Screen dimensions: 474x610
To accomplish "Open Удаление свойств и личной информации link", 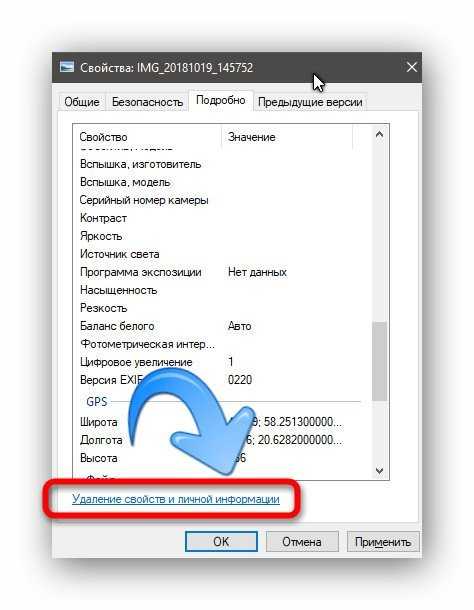I will (x=176, y=499).
